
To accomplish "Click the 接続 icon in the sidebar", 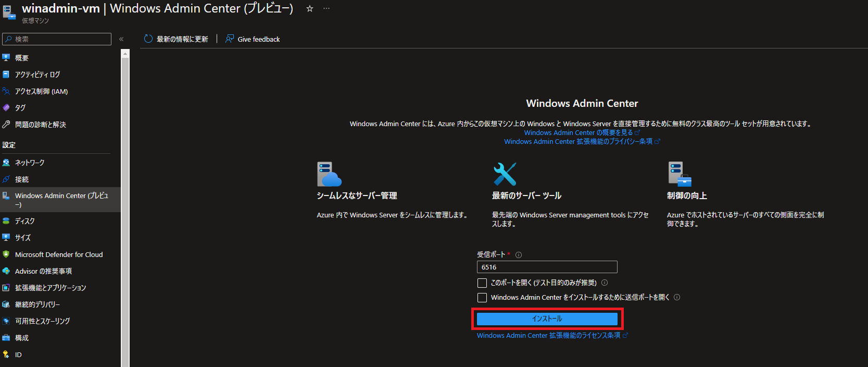I will (x=6, y=179).
